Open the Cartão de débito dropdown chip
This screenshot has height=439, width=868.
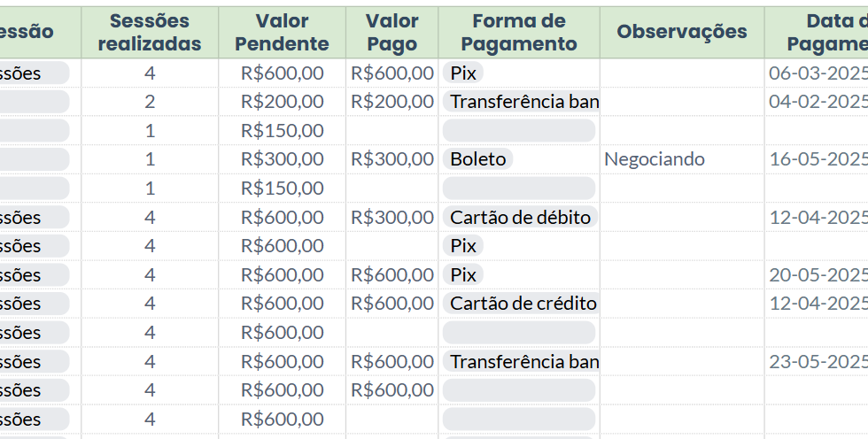coord(520,217)
